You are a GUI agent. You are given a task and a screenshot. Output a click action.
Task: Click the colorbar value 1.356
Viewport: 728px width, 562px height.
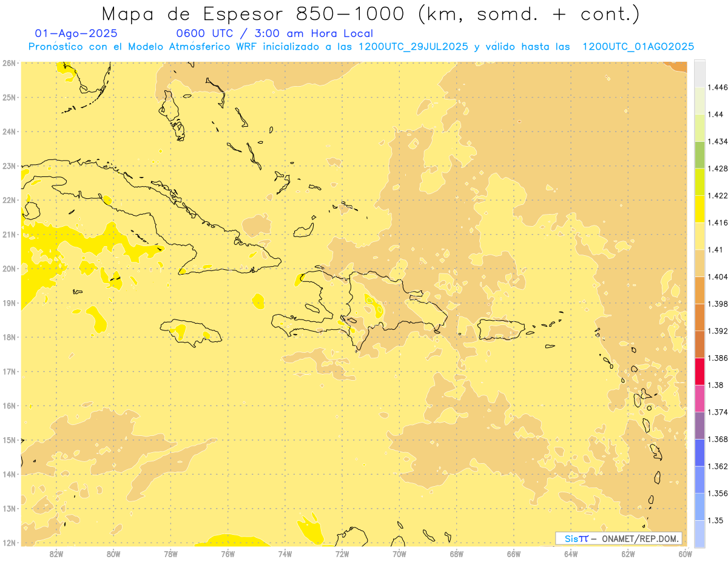tap(718, 493)
